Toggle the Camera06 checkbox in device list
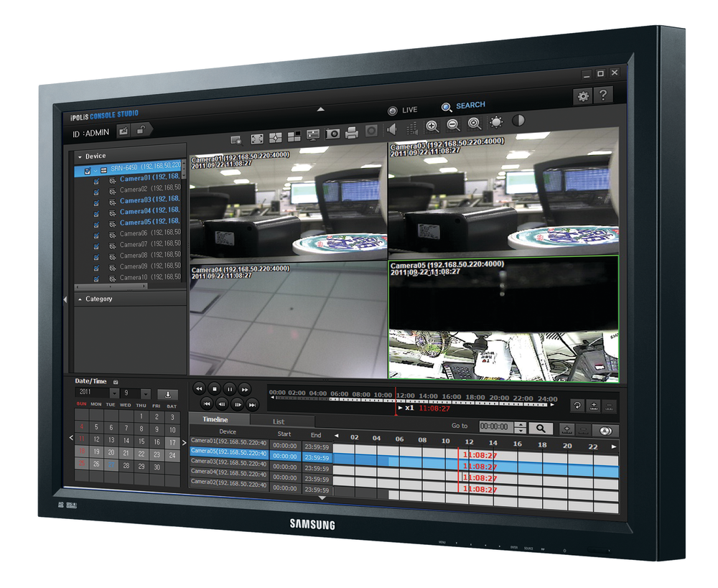The height and width of the screenshot is (588, 718). point(95,234)
